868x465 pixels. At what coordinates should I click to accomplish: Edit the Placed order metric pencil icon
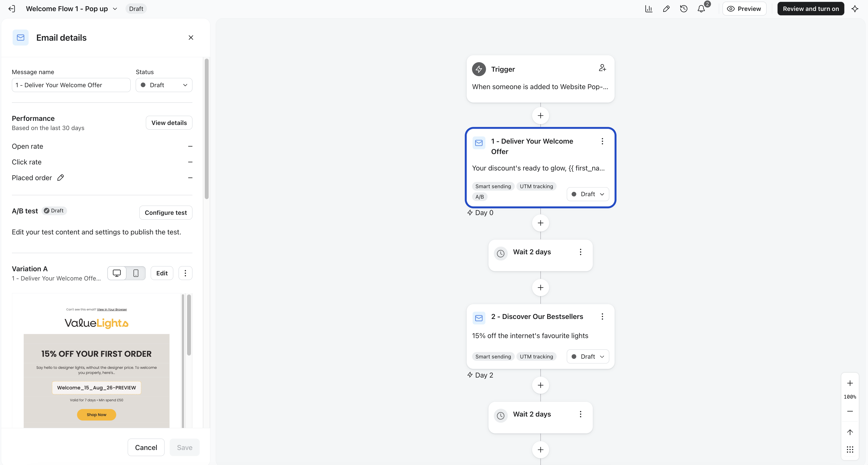[x=60, y=178]
